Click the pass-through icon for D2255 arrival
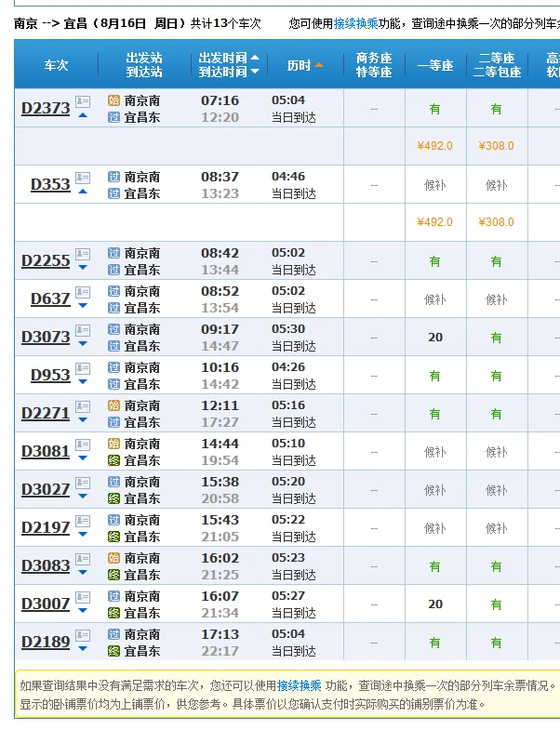Screen dimensions: 560x730 pos(114,270)
